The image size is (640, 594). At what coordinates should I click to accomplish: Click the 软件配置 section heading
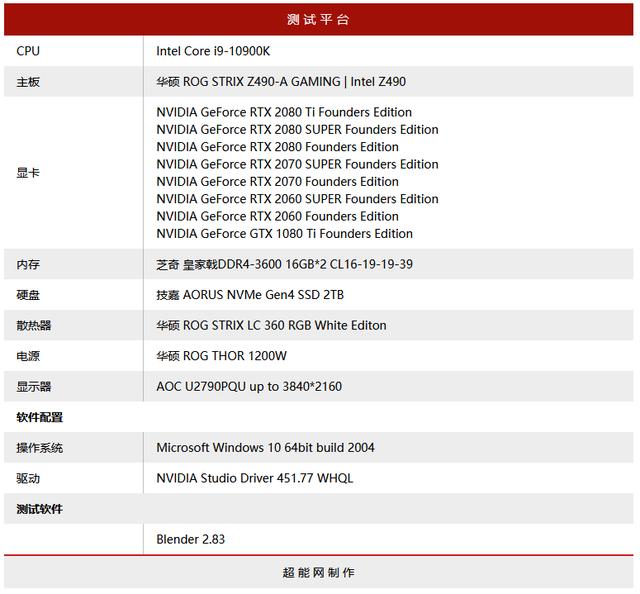click(x=40, y=417)
